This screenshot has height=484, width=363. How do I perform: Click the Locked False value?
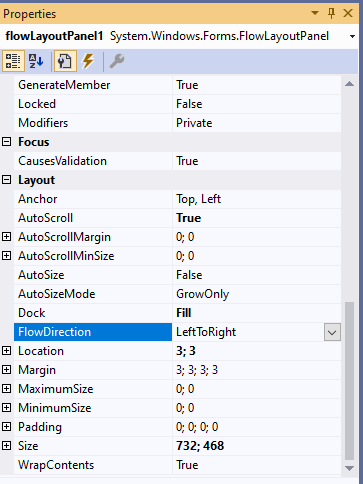pyautogui.click(x=189, y=104)
